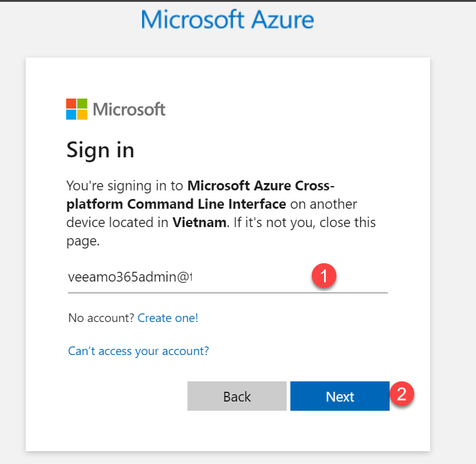Image resolution: width=476 pixels, height=464 pixels.
Task: Click the bold Vietnam location text
Action: tap(199, 222)
